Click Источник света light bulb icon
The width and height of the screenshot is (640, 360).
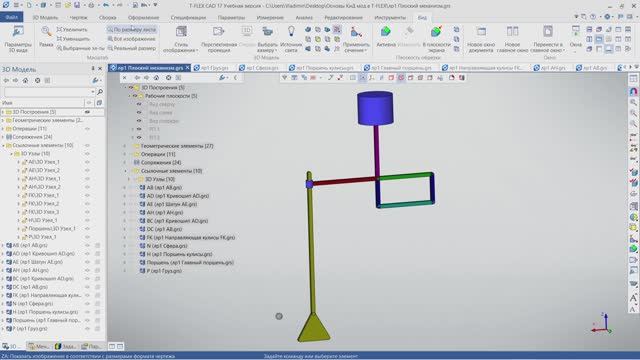pyautogui.click(x=291, y=31)
